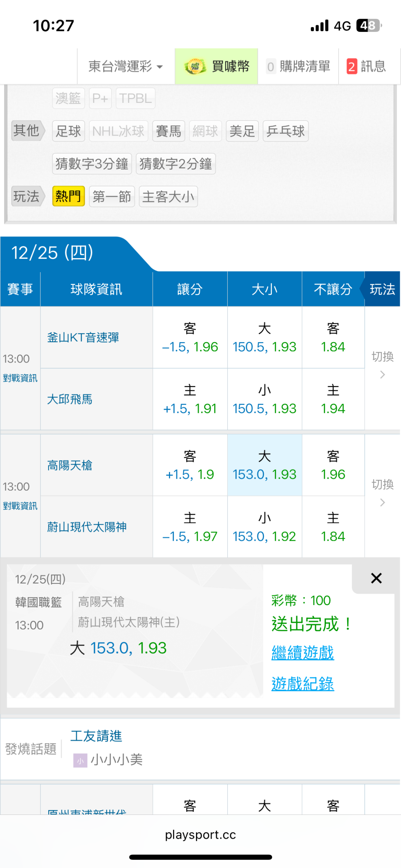Open 對戰資訊 for the 高陽天槍 match
Screen dimensions: 401x868
pyautogui.click(x=20, y=506)
